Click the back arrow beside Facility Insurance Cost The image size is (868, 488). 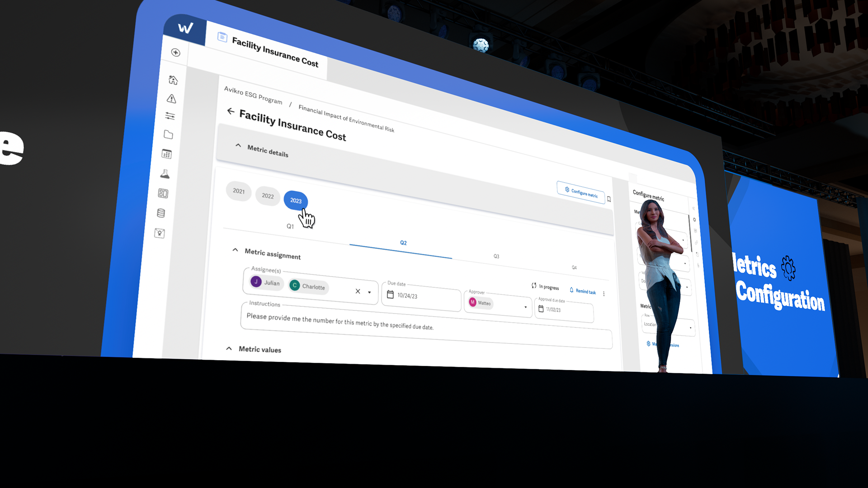coord(231,111)
